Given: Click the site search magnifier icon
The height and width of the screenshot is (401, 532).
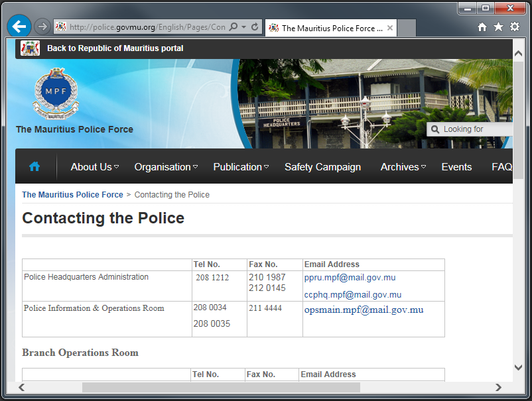Looking at the screenshot, I should 435,129.
